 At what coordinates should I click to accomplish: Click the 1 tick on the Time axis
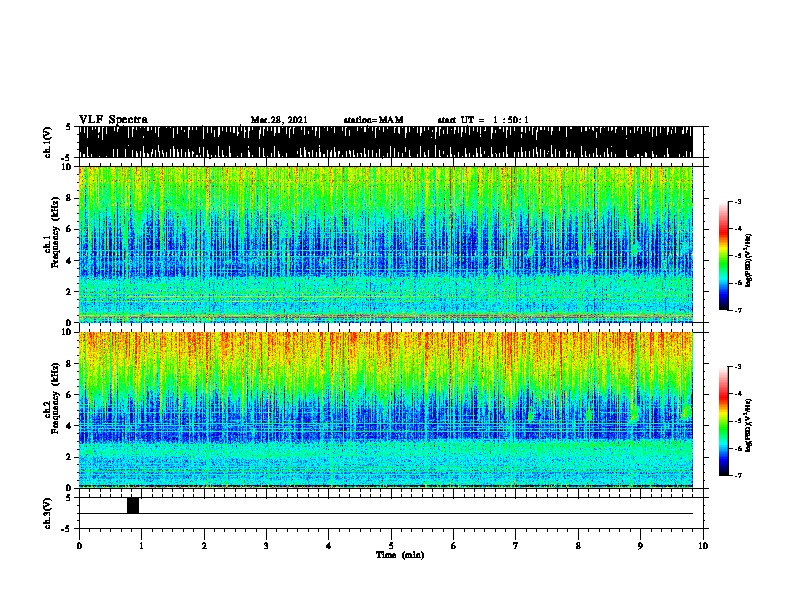[141, 546]
